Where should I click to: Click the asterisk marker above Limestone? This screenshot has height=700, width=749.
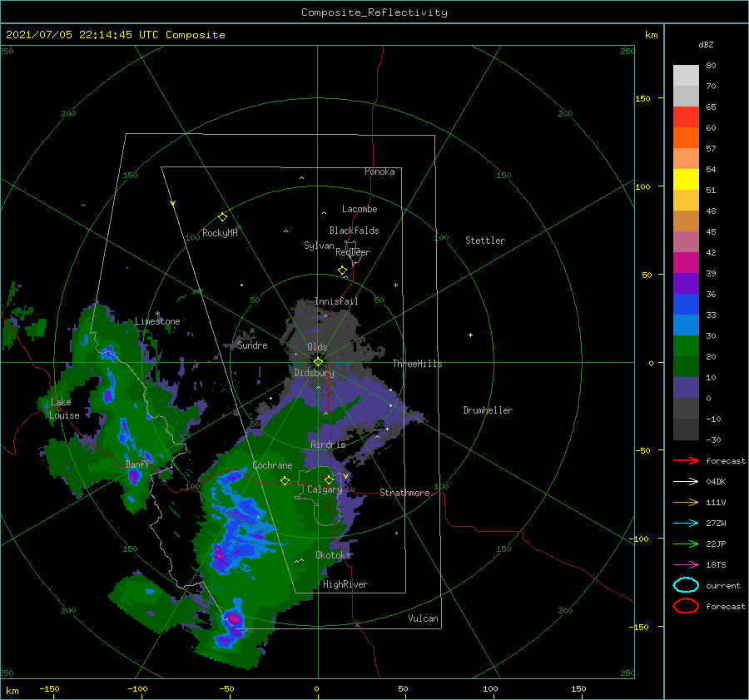coord(157,314)
